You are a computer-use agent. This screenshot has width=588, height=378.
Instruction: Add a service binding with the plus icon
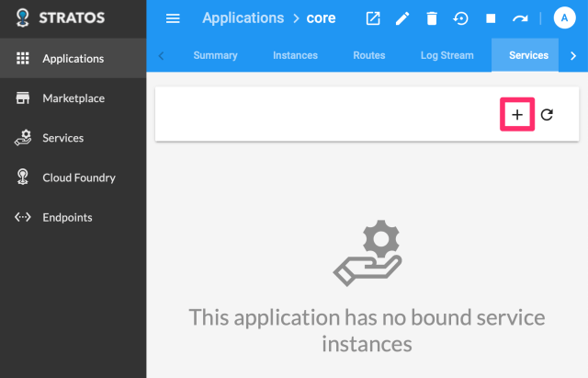click(517, 115)
